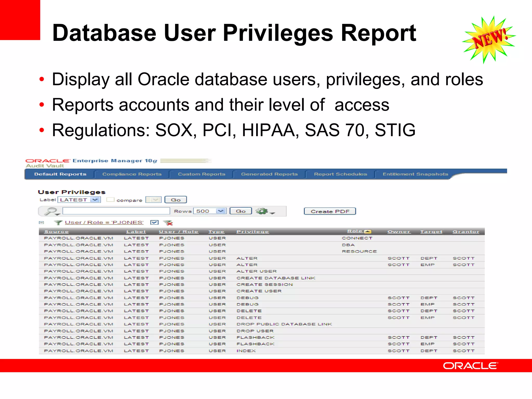Click the Go button beside compare
This screenshot has height=399, width=532.
176,200
